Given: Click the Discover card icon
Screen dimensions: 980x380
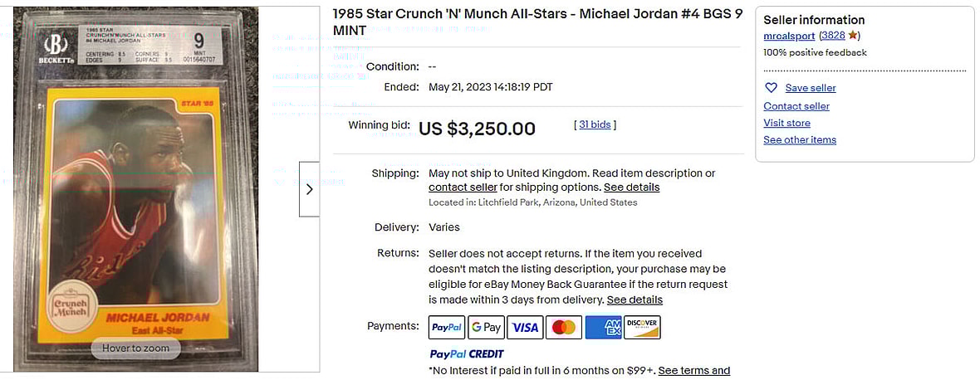Looking at the screenshot, I should [x=642, y=328].
